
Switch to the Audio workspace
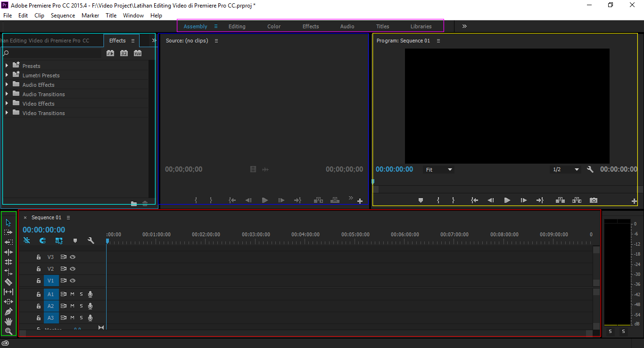pos(347,26)
